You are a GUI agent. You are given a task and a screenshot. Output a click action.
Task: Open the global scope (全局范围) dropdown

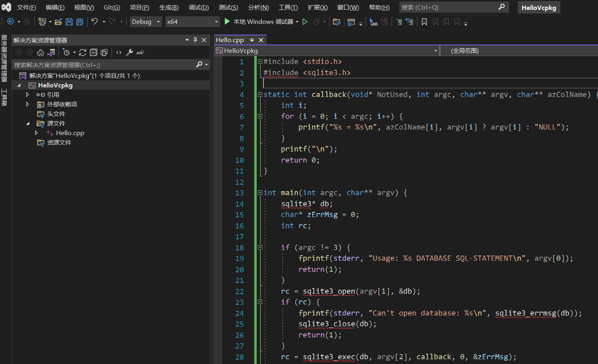[x=519, y=51]
